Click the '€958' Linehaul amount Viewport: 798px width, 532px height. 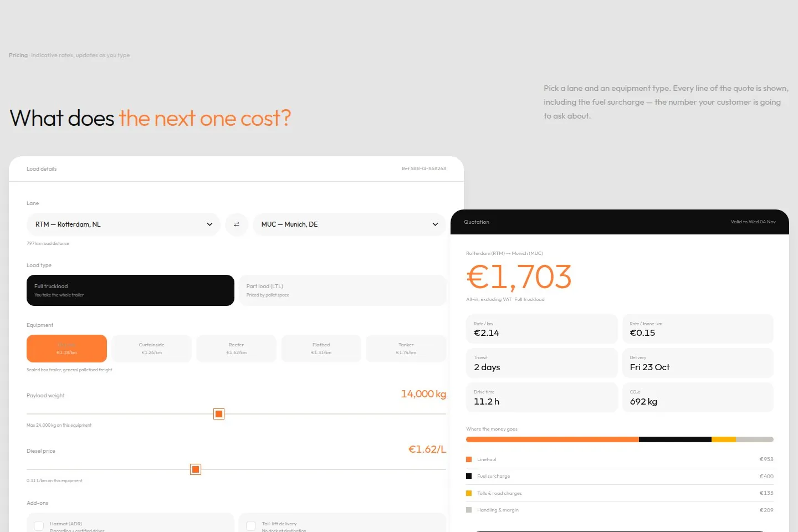click(x=766, y=459)
